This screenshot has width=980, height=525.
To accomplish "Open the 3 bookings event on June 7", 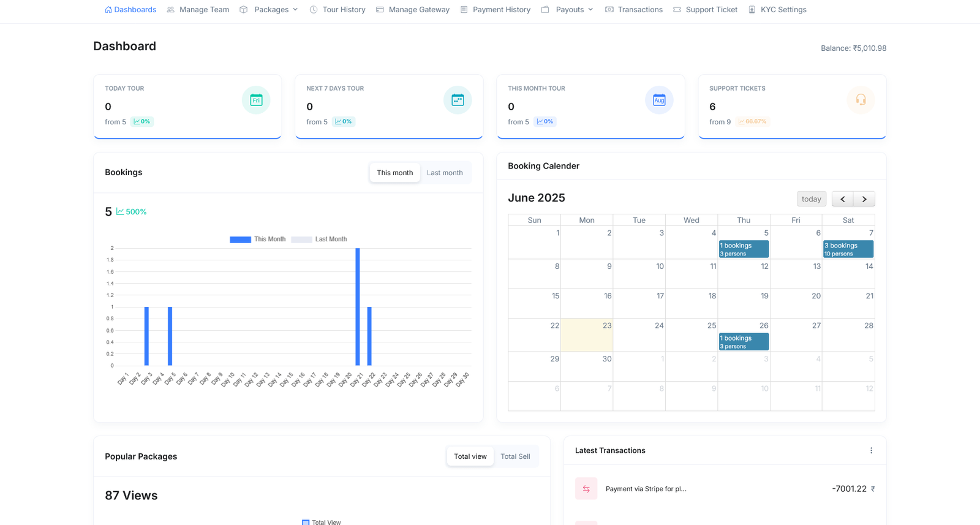I will click(848, 249).
